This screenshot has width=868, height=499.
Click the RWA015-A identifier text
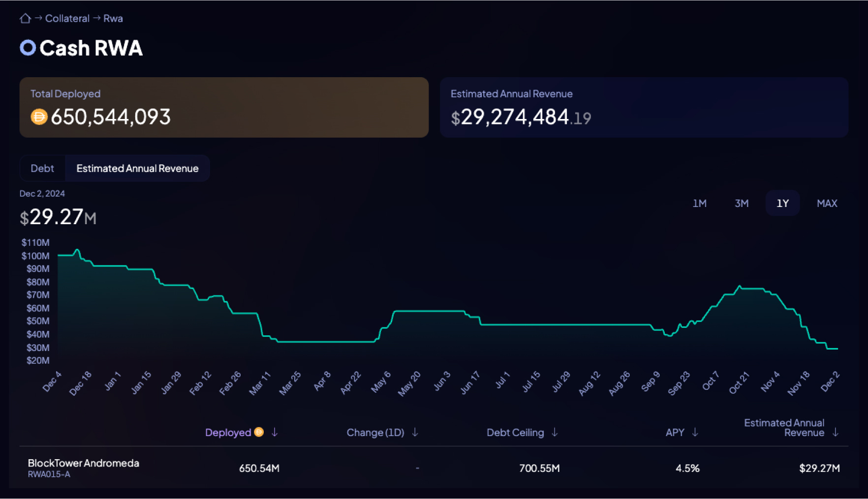click(x=49, y=474)
